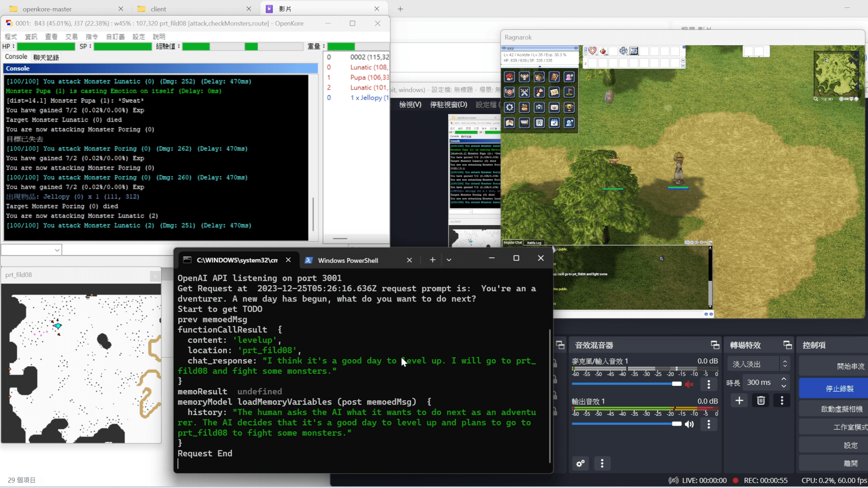Move hotkey bar to the next row
868x488 pixels.
(683, 66)
